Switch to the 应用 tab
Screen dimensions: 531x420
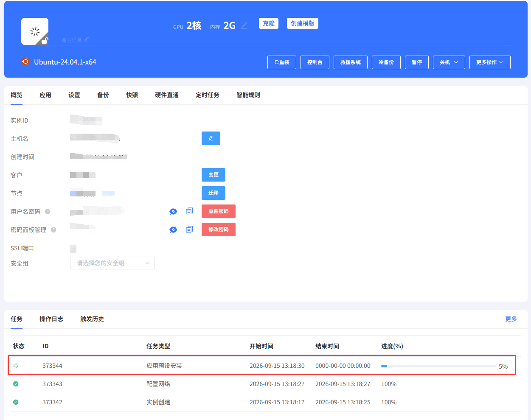45,95
